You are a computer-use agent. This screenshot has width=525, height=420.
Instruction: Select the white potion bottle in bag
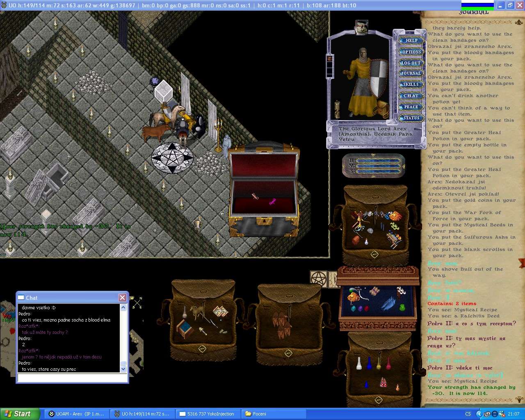point(359,363)
